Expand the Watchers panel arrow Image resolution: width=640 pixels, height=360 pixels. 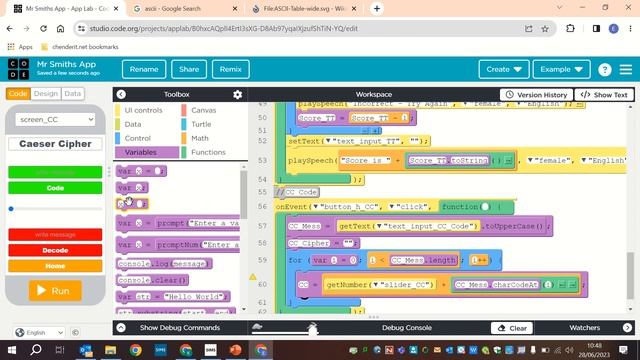point(627,328)
